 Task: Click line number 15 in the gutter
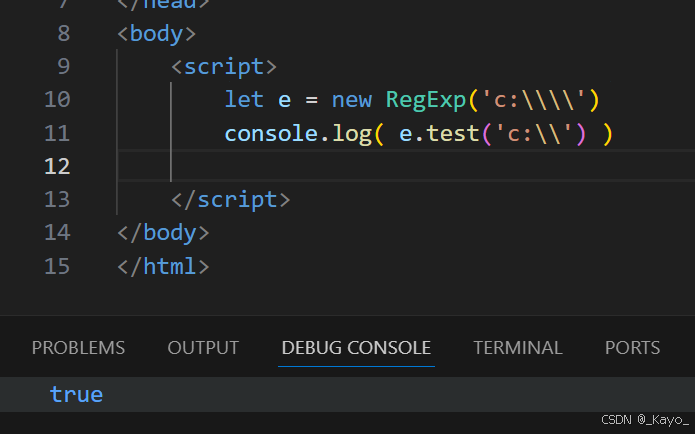pyautogui.click(x=57, y=266)
